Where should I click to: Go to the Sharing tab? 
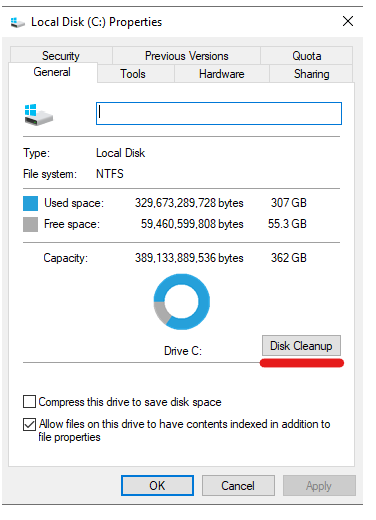[311, 74]
